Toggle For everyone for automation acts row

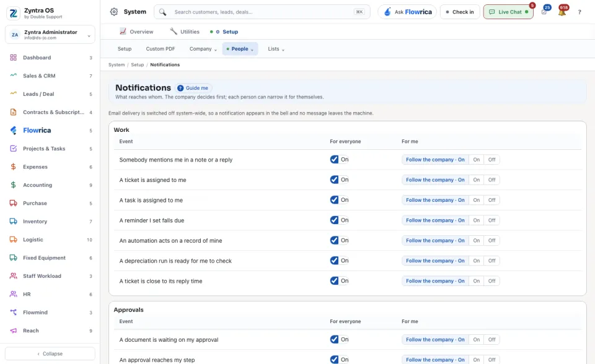pyautogui.click(x=334, y=240)
